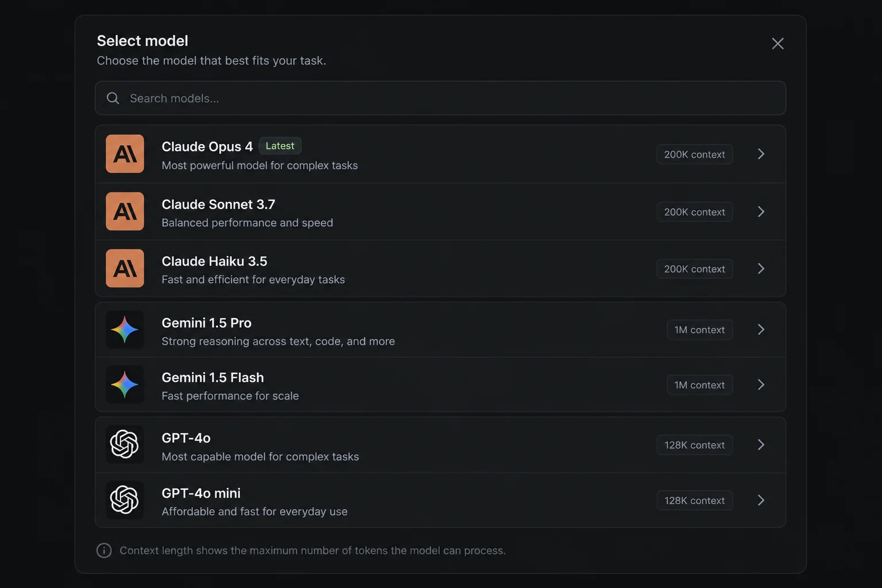Click 'Fast and efficient for everyday tasks' text
Image resolution: width=882 pixels, height=588 pixels.
253,280
